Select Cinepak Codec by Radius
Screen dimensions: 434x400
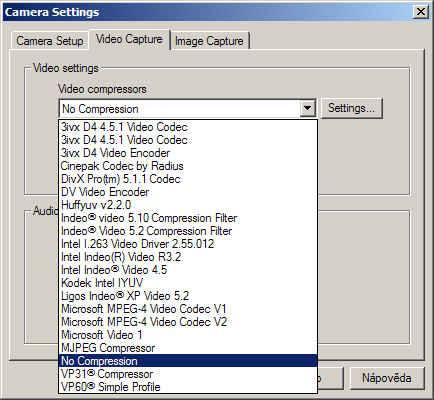coord(188,166)
